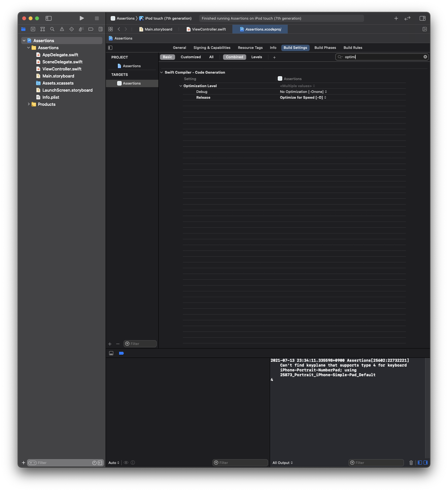Open the Build Rules tab
Viewport: 448px width, 491px height.
click(353, 48)
